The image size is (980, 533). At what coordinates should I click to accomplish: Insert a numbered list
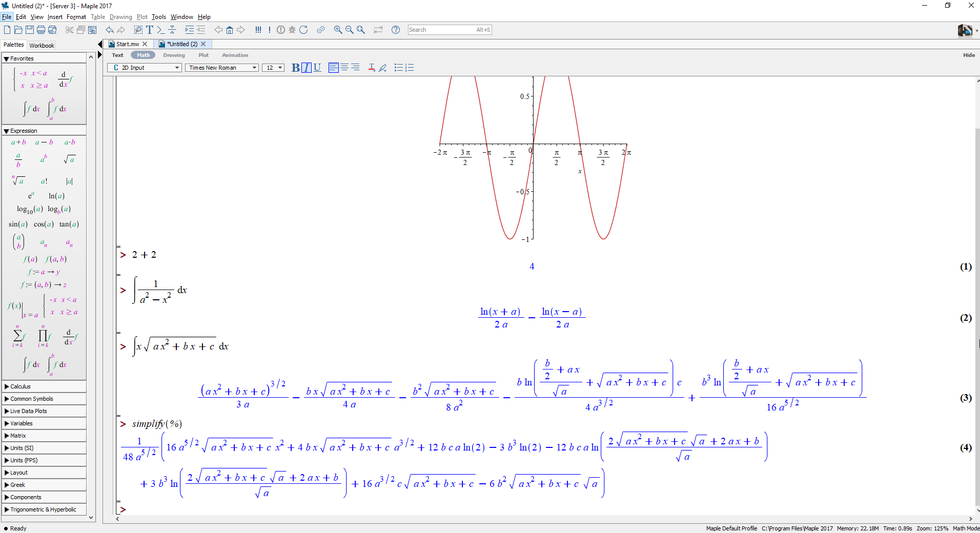(410, 68)
